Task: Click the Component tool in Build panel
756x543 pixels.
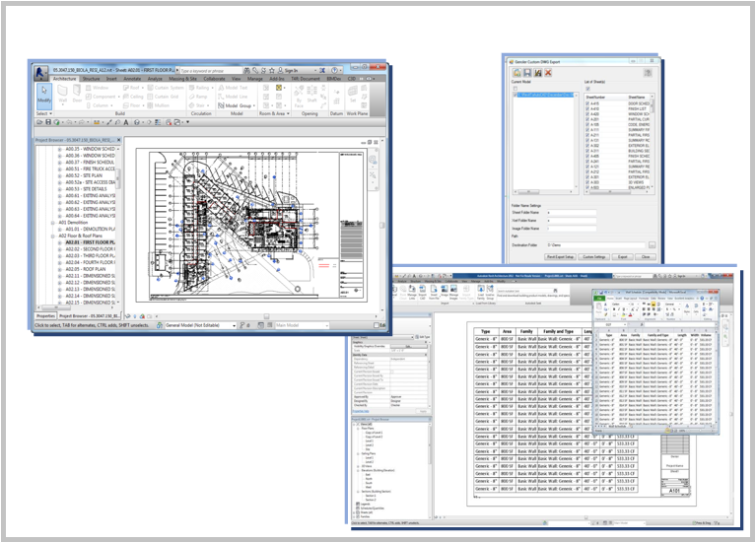Action: coord(102,97)
